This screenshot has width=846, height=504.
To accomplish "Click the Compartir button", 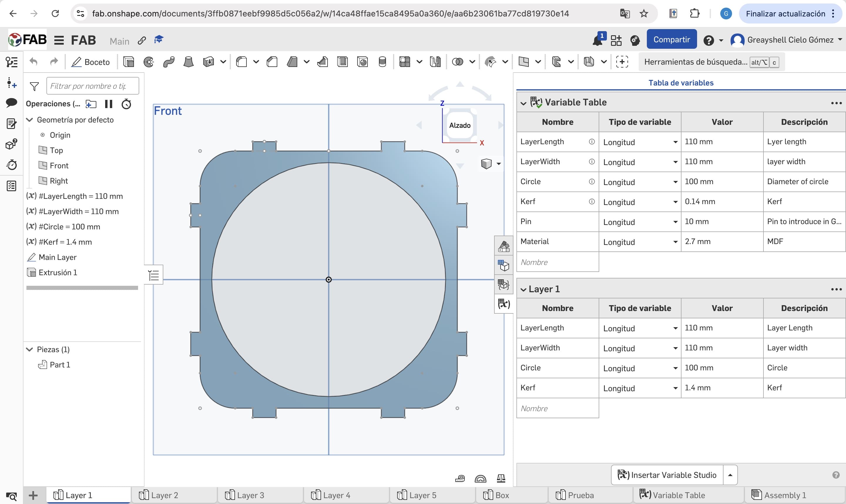I will (672, 40).
